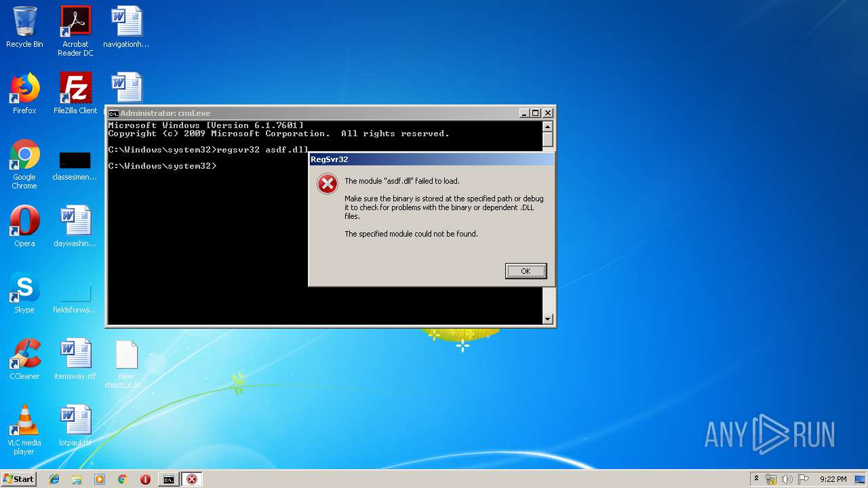
Task: Select the New shortcut file icon
Action: click(x=126, y=363)
